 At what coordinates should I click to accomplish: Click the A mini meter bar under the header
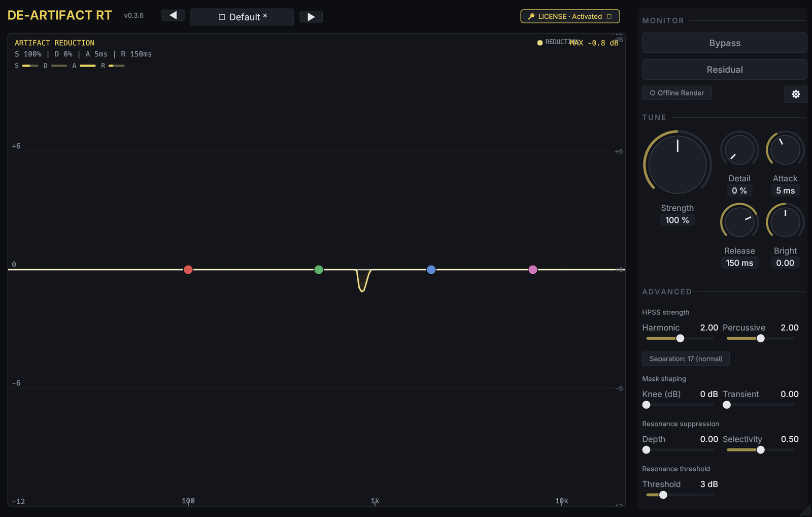[88, 66]
